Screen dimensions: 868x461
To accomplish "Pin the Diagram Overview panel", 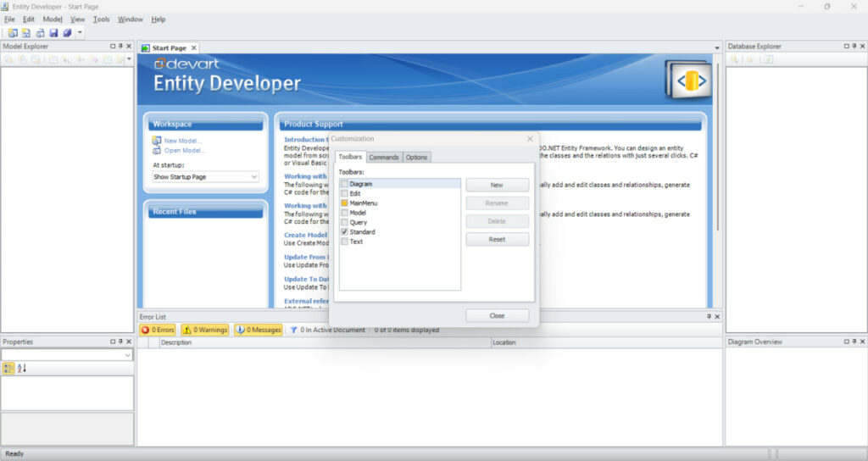I will [854, 342].
